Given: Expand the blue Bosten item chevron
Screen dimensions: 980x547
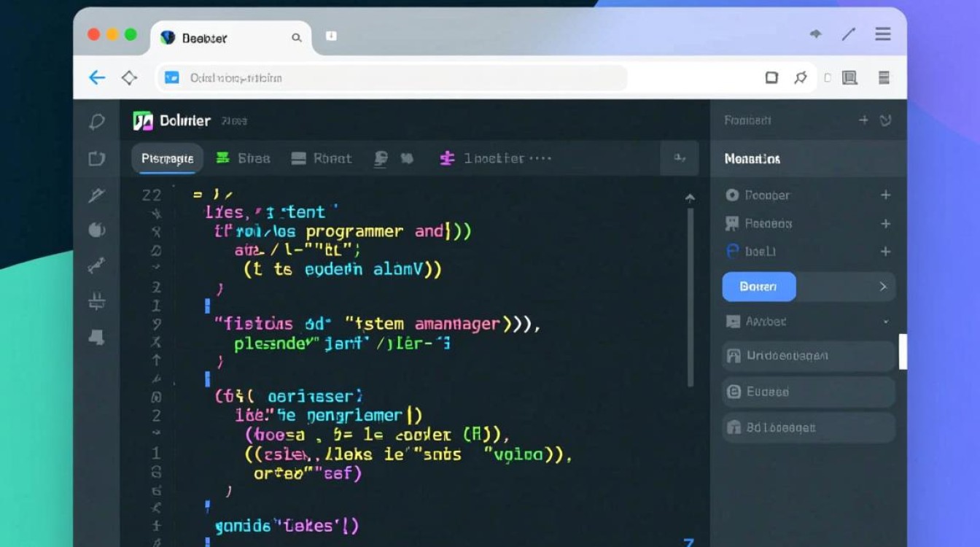Looking at the screenshot, I should pyautogui.click(x=882, y=287).
